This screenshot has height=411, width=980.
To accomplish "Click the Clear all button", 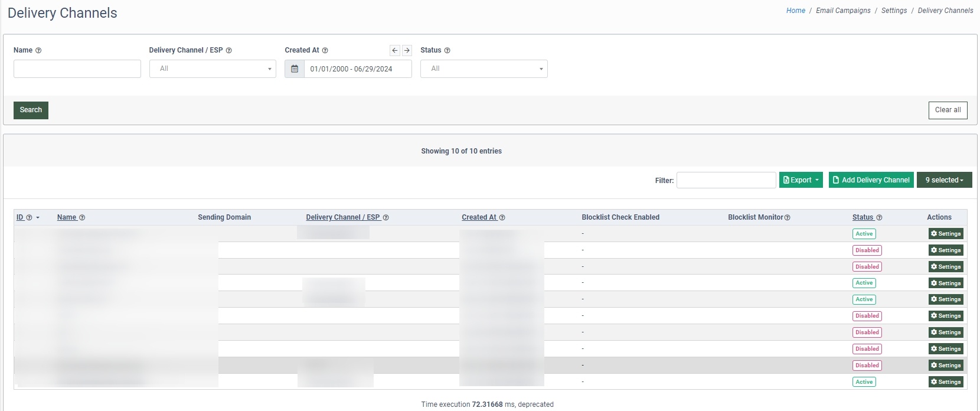I will (x=948, y=110).
